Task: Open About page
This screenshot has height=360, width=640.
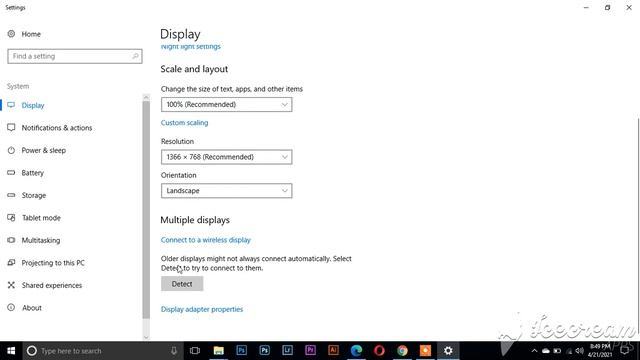Action: [x=32, y=307]
